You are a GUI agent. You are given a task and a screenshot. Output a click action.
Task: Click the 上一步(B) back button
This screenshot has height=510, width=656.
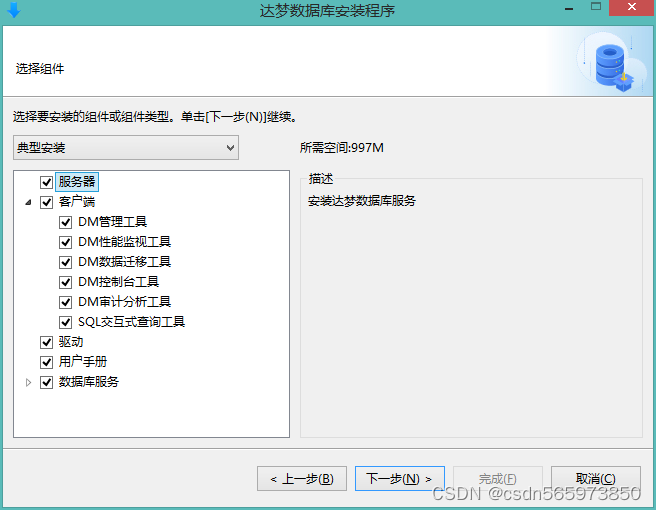pos(302,479)
